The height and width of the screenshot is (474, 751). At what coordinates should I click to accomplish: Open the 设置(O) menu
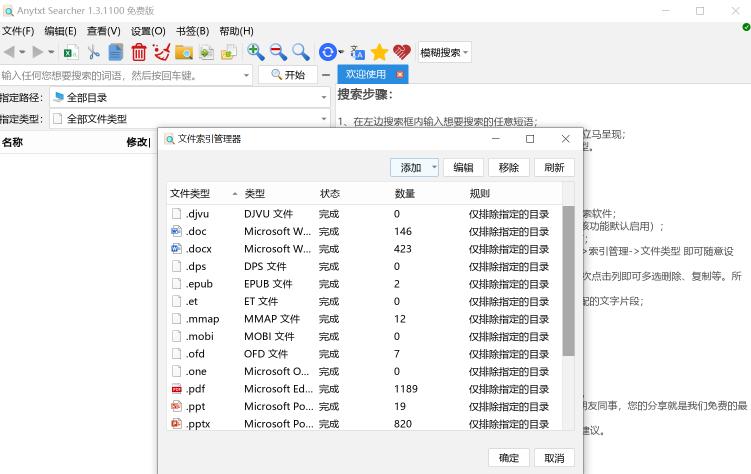pos(148,31)
